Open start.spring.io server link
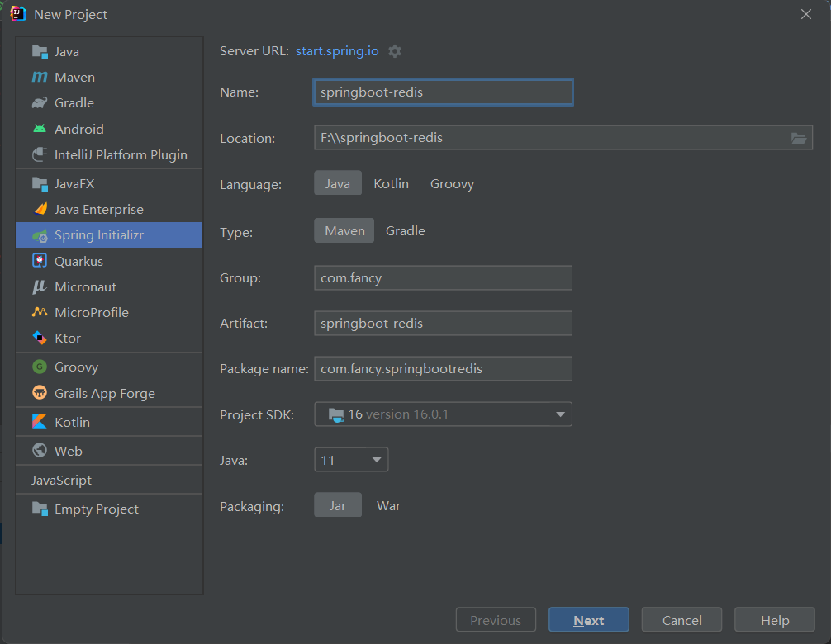831x644 pixels. [337, 51]
